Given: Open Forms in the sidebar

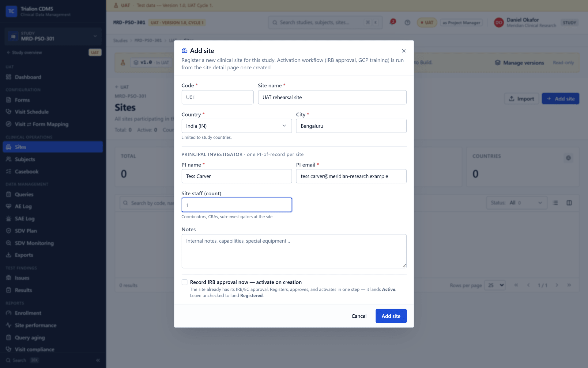Looking at the screenshot, I should [53, 100].
